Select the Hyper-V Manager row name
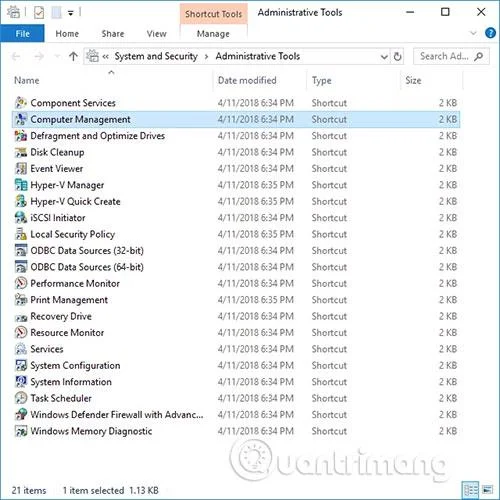Screen dimensions: 500x500 pyautogui.click(x=67, y=185)
